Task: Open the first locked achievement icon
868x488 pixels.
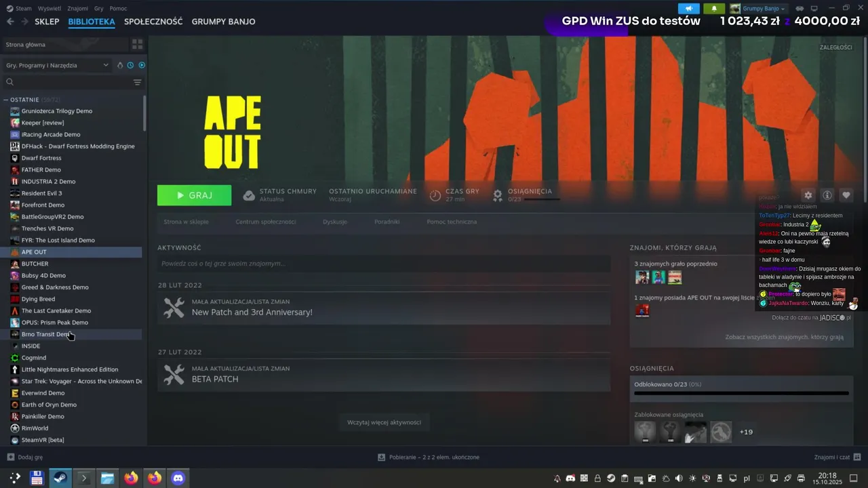Action: point(645,432)
